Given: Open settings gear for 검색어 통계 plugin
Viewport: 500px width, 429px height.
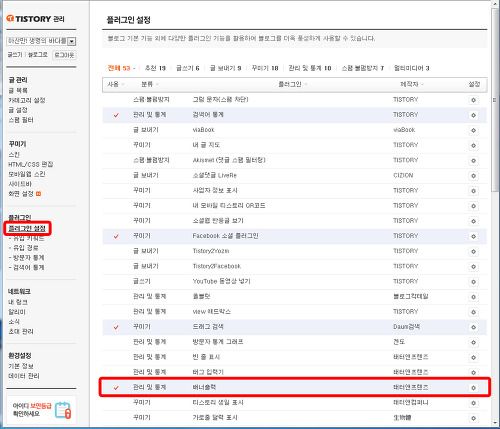Looking at the screenshot, I should coord(473,115).
